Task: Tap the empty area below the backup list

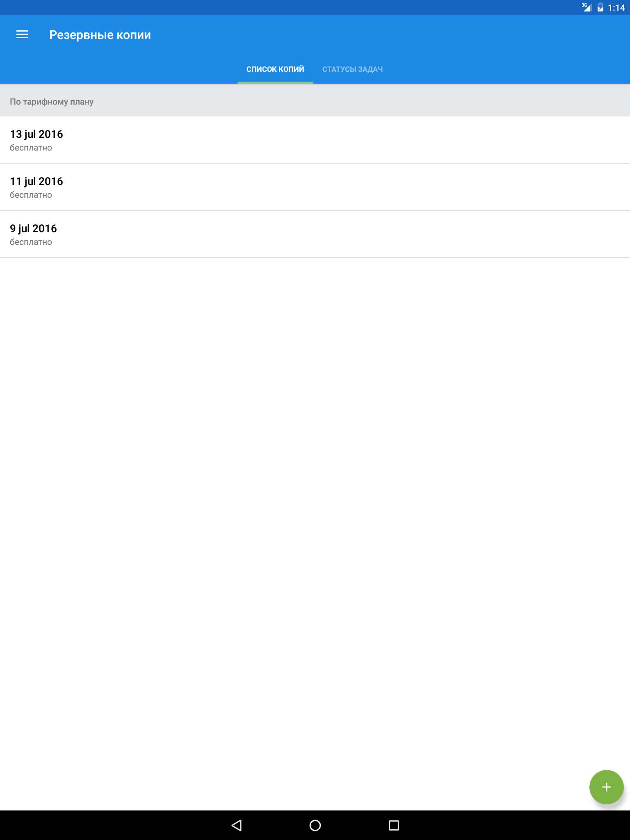Action: click(x=315, y=492)
